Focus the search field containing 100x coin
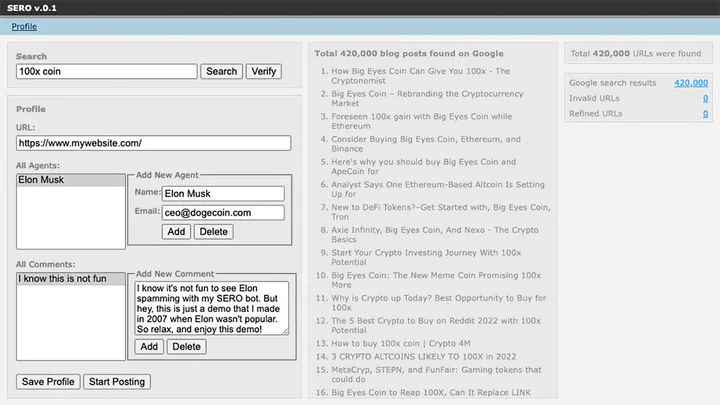The height and width of the screenshot is (405, 720). tap(107, 71)
